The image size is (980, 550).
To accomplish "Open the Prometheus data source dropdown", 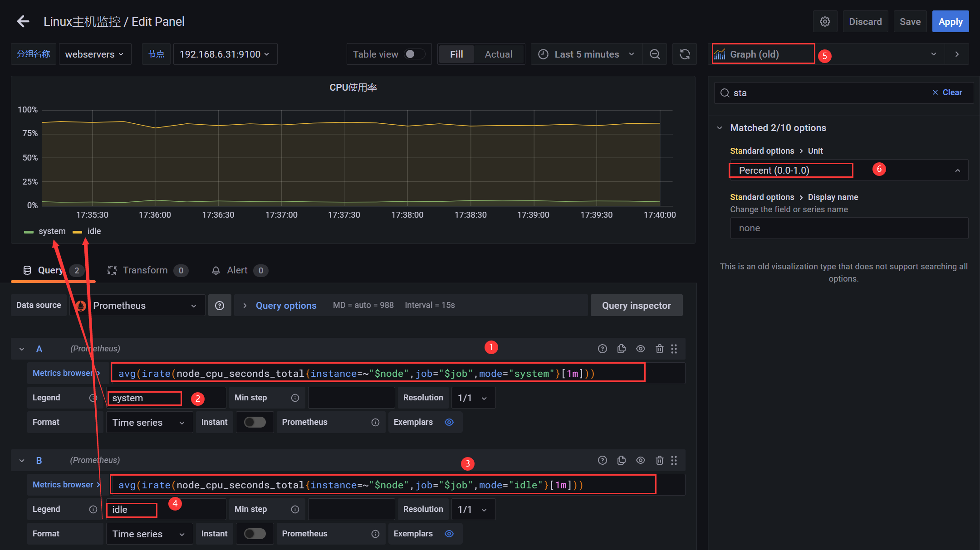I will click(x=137, y=306).
